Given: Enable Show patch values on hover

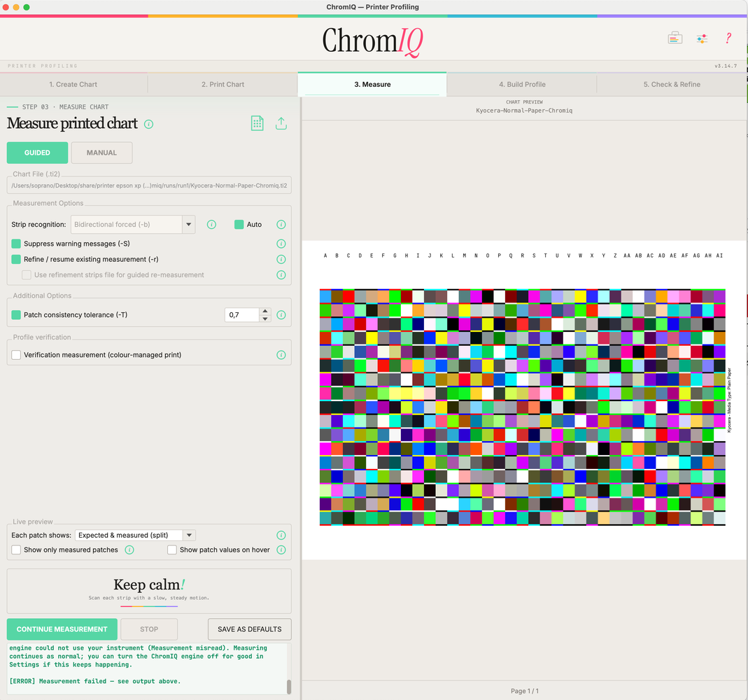Looking at the screenshot, I should (x=172, y=549).
